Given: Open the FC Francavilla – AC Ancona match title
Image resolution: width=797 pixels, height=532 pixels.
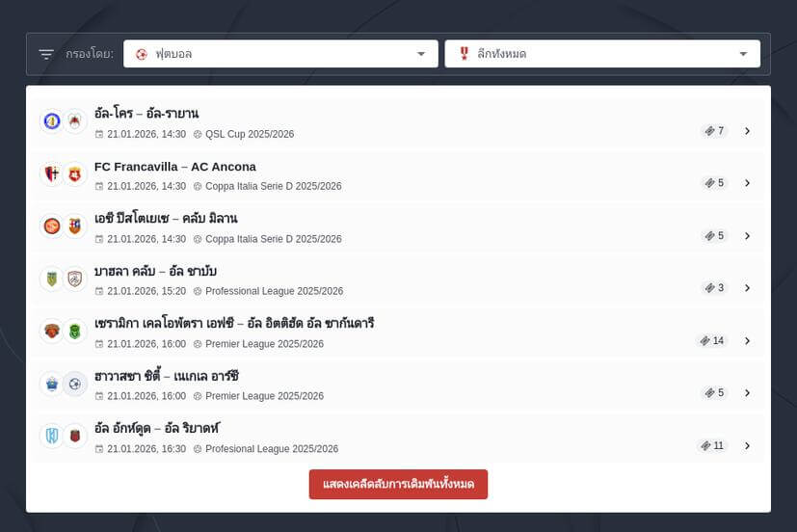Looking at the screenshot, I should (x=174, y=167).
